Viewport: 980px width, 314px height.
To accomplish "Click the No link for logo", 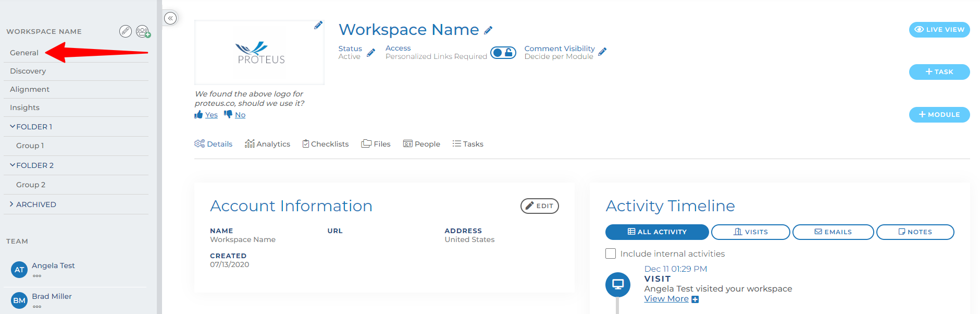I will 240,115.
